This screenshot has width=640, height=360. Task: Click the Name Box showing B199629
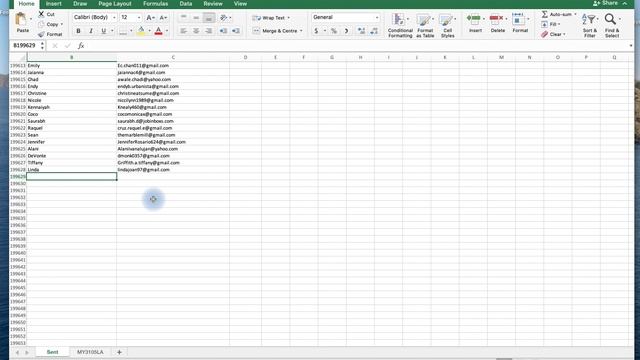coord(24,45)
